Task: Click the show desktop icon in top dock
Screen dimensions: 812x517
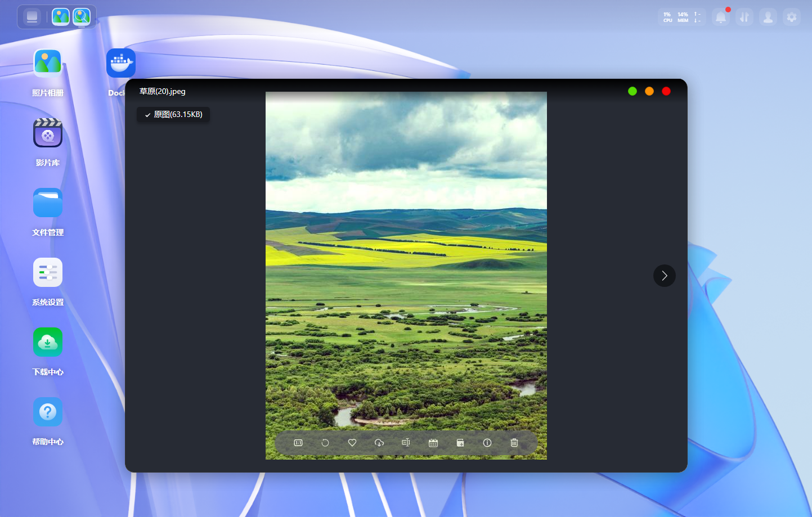Action: coord(32,17)
